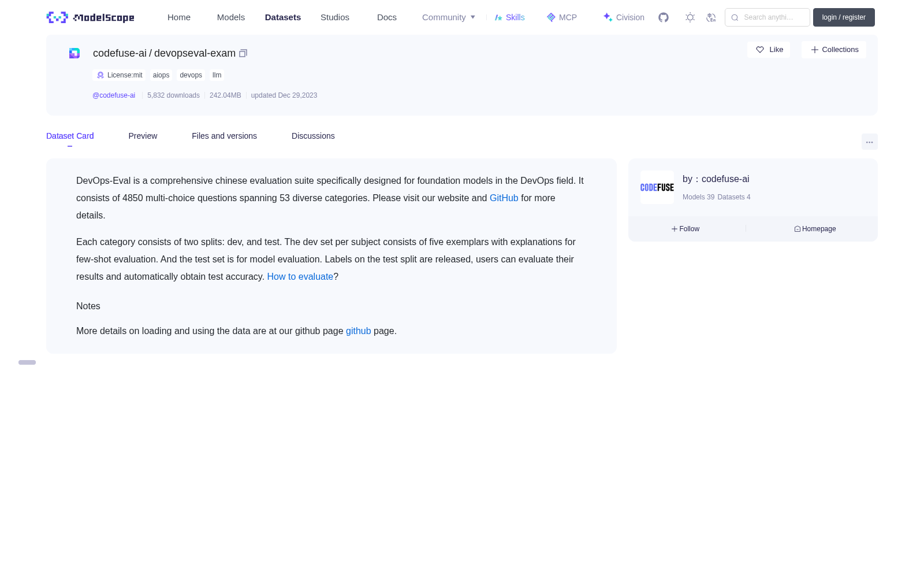
Task: Click the CodeFuse organization logo thumbnail
Action: (x=657, y=187)
